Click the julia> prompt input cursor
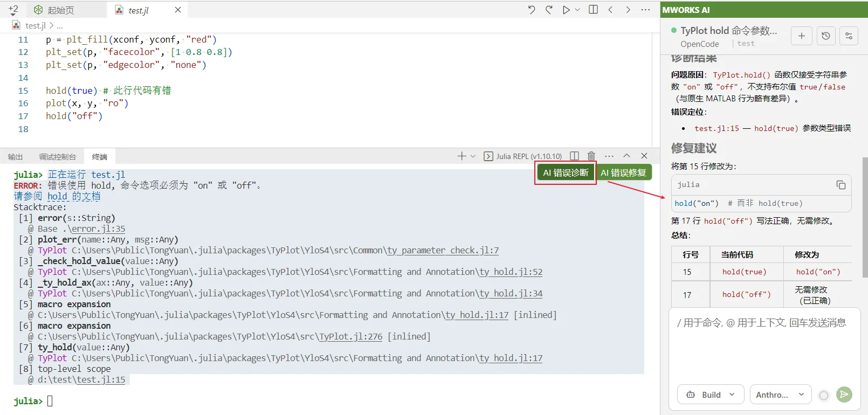 point(50,401)
